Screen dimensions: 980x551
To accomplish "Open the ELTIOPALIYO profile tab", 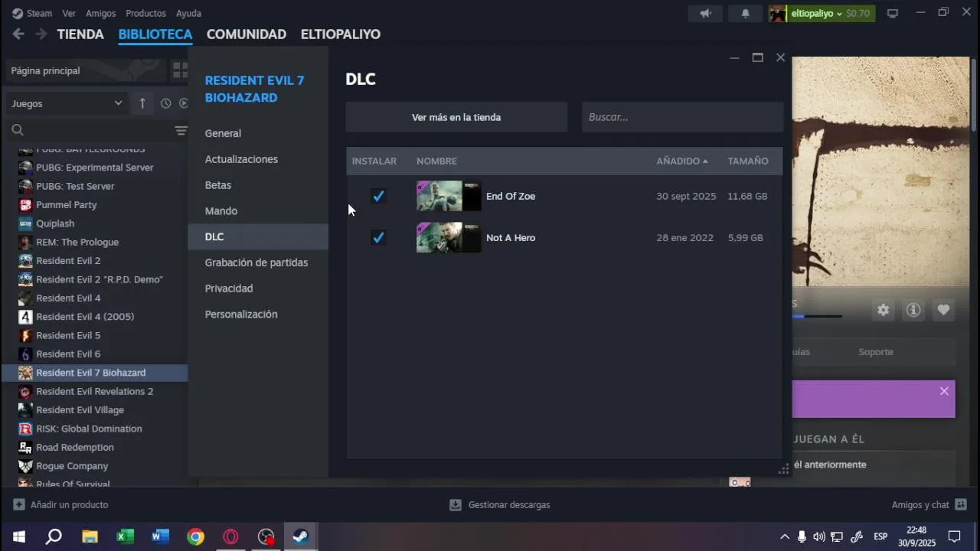I will click(x=341, y=34).
